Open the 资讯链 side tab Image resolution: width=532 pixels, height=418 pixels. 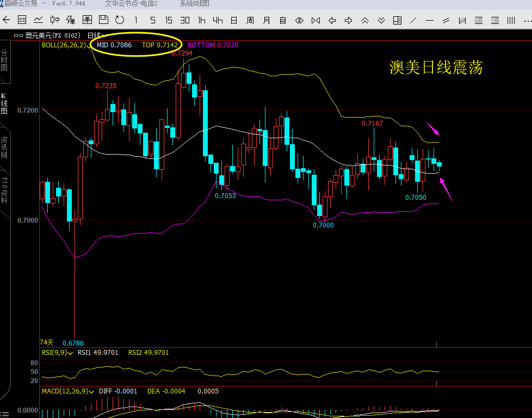pos(4,147)
